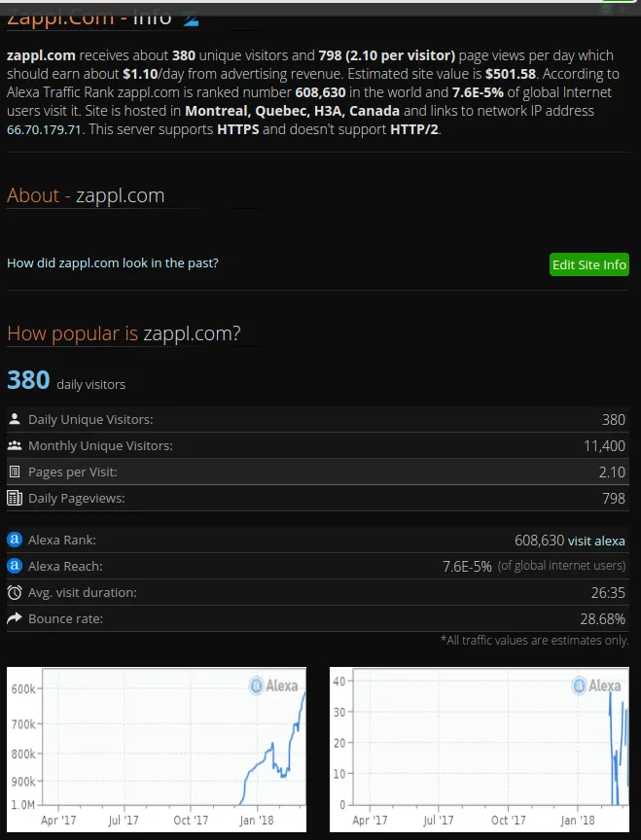Select the 'Pages per Visit:' label
Viewport: 641px width, 840px height.
(72, 472)
